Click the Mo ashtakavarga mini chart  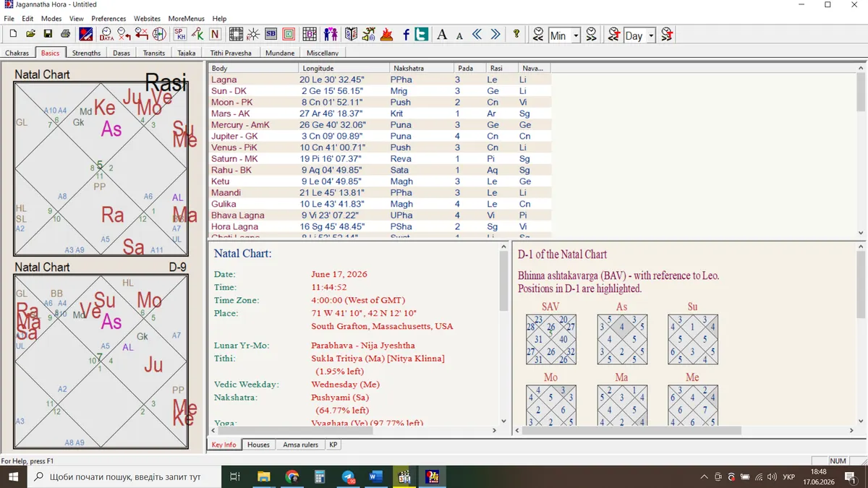point(551,406)
